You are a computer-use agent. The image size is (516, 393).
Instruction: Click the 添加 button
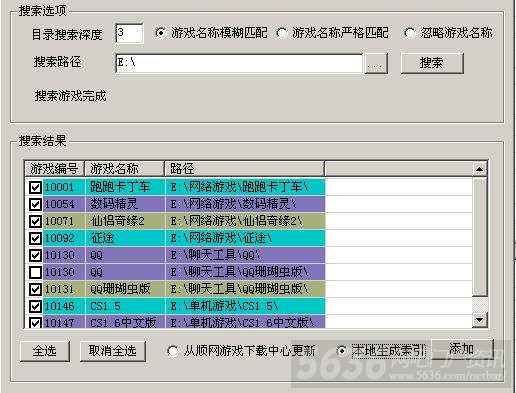click(462, 349)
